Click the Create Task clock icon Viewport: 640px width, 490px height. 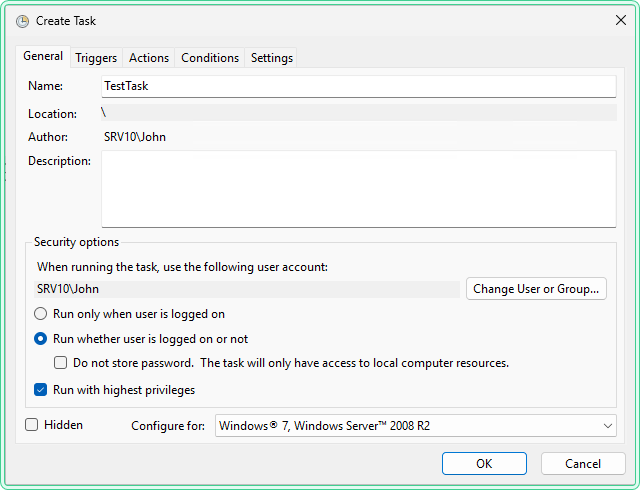tap(22, 21)
